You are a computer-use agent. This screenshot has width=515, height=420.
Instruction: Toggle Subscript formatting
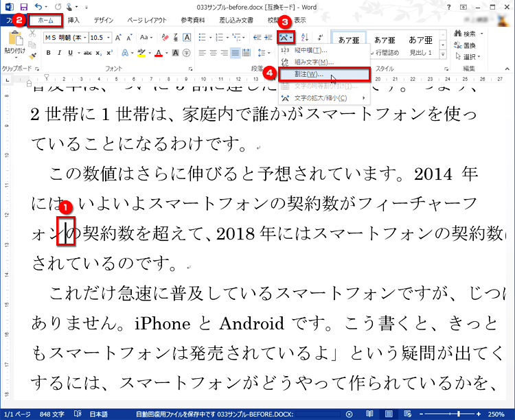[x=98, y=53]
